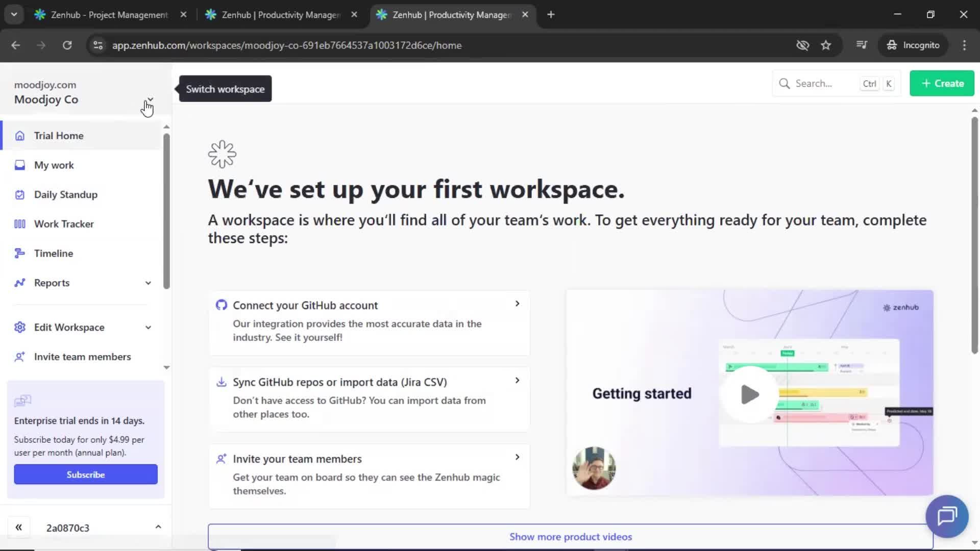Select My work in the sidebar

pyautogui.click(x=53, y=165)
